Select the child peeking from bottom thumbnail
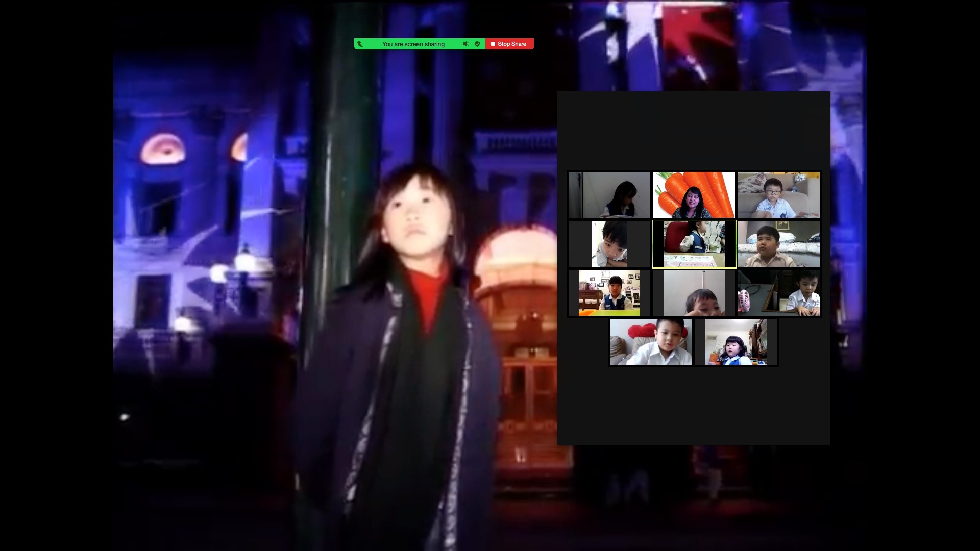 click(694, 293)
